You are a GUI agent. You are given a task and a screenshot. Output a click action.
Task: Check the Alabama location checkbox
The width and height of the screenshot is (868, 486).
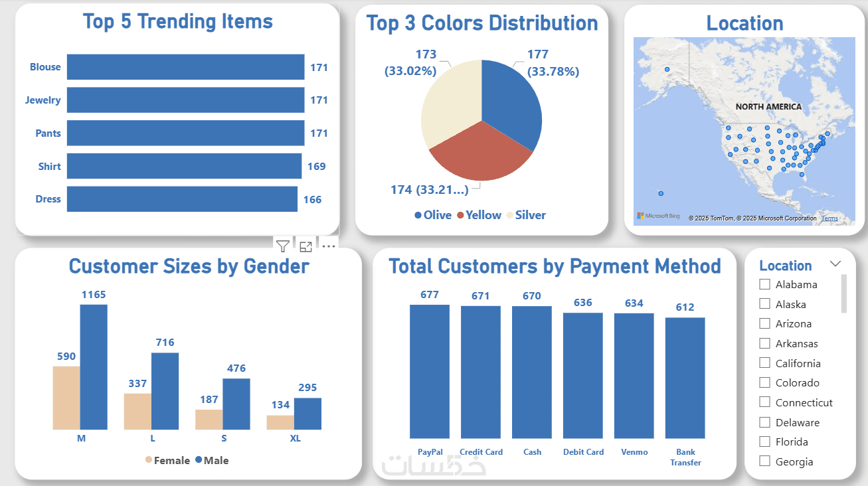[764, 284]
